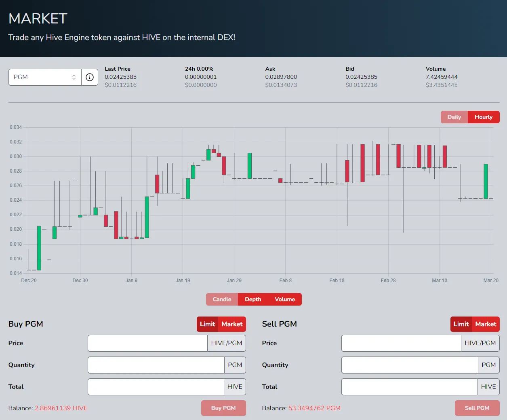Click the 0.034 price axis label
This screenshot has height=420, width=507.
[16, 127]
